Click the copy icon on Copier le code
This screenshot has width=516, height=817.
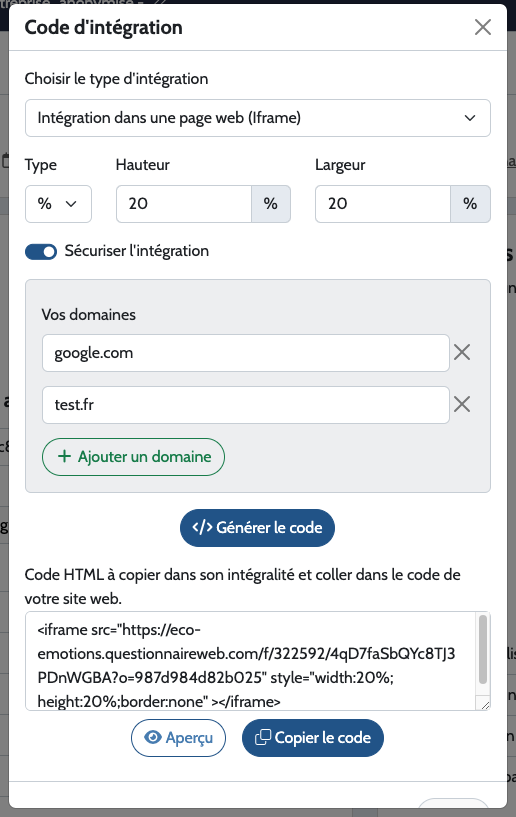(263, 737)
